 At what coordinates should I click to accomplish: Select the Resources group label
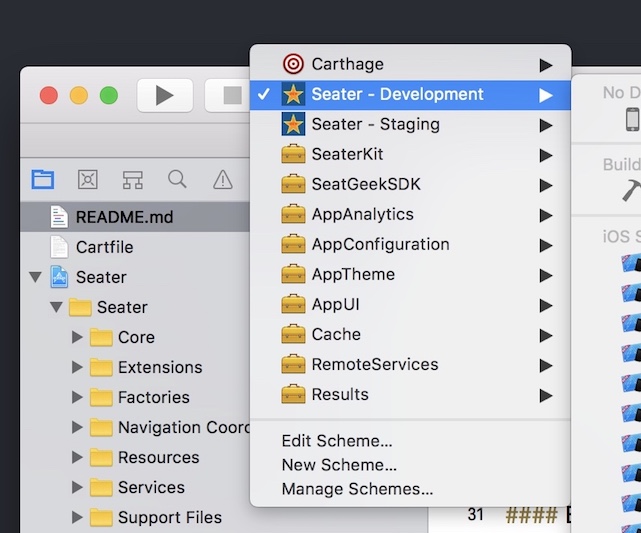(x=159, y=457)
